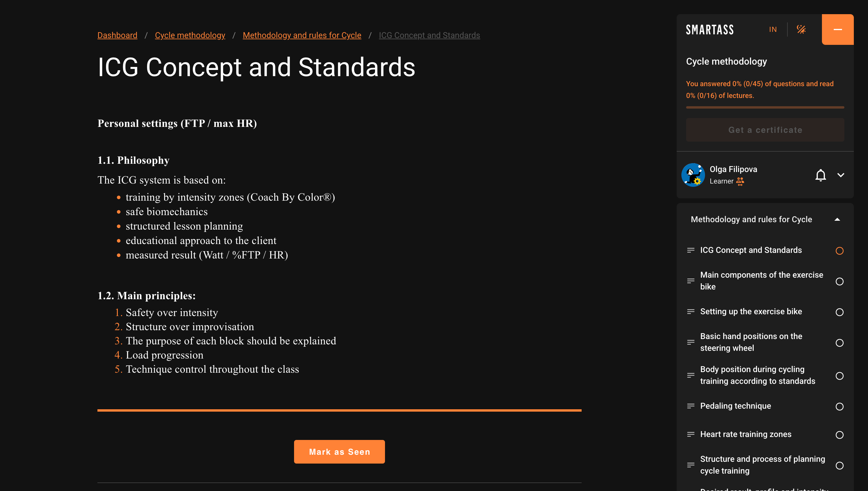Open Basic hand positions on the steering wheel
This screenshot has height=491, width=868.
(751, 342)
